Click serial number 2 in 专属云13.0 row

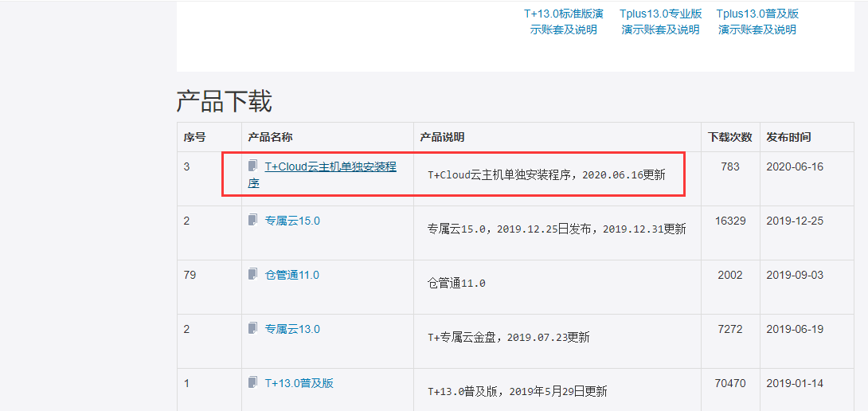pos(186,330)
